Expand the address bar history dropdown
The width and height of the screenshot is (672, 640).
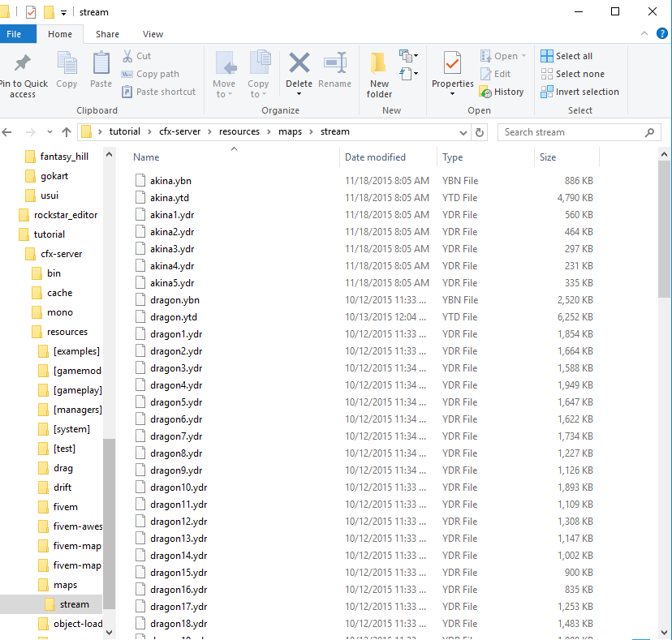(x=463, y=133)
